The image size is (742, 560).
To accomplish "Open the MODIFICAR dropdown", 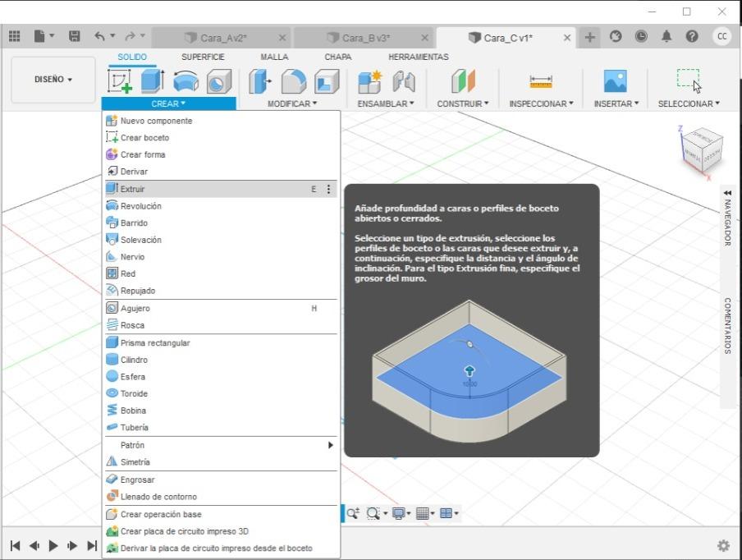I will pos(292,103).
